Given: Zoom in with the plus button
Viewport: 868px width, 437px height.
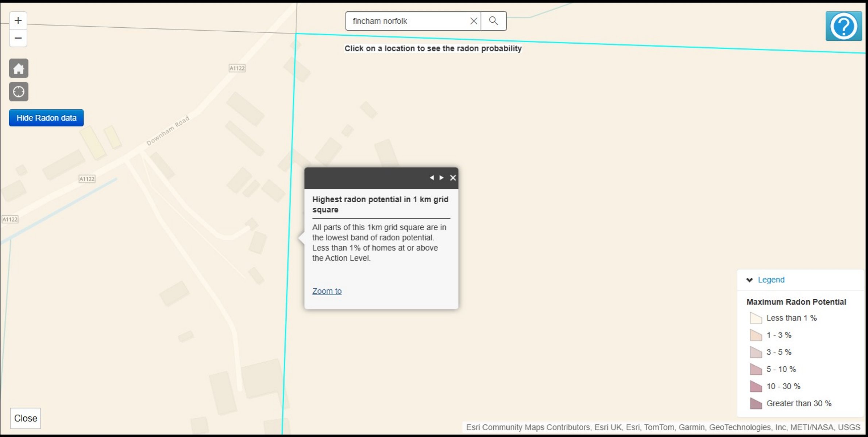Looking at the screenshot, I should click(x=18, y=20).
